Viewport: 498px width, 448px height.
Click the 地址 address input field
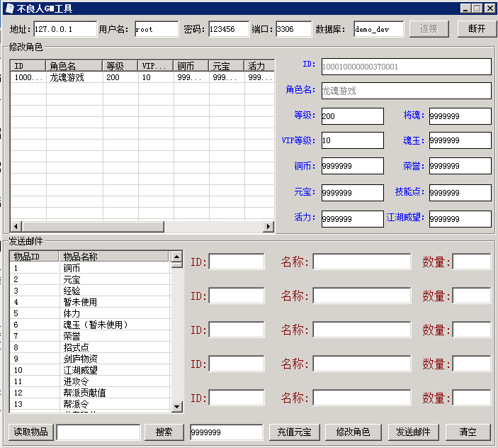64,29
